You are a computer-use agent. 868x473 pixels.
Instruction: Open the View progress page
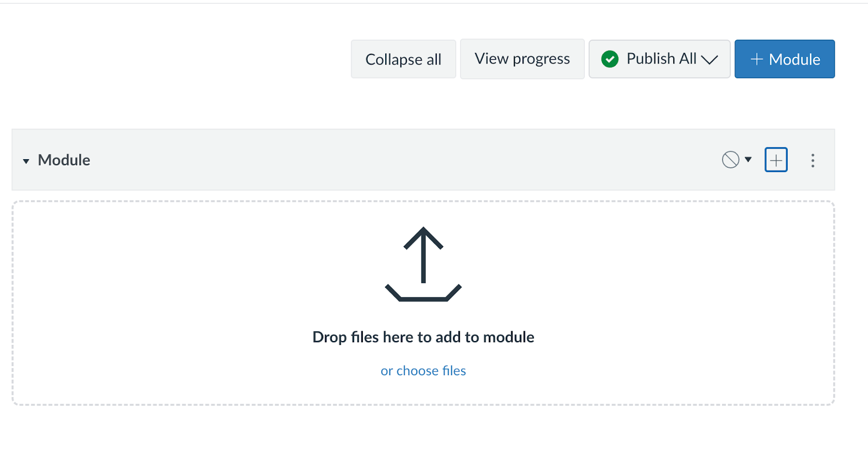click(x=522, y=59)
